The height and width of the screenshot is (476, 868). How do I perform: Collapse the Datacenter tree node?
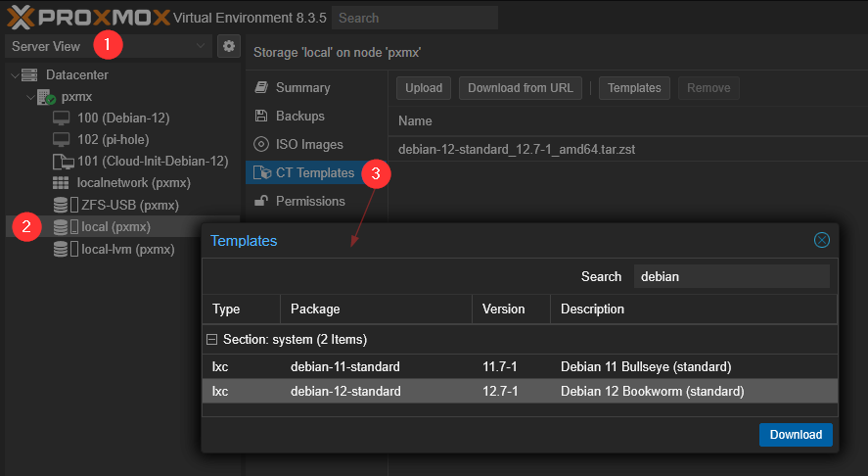(13, 75)
